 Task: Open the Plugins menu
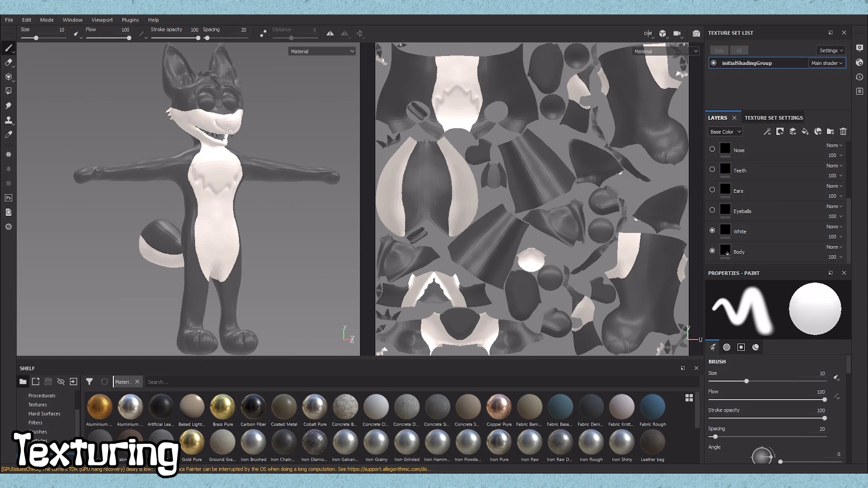pyautogui.click(x=130, y=20)
